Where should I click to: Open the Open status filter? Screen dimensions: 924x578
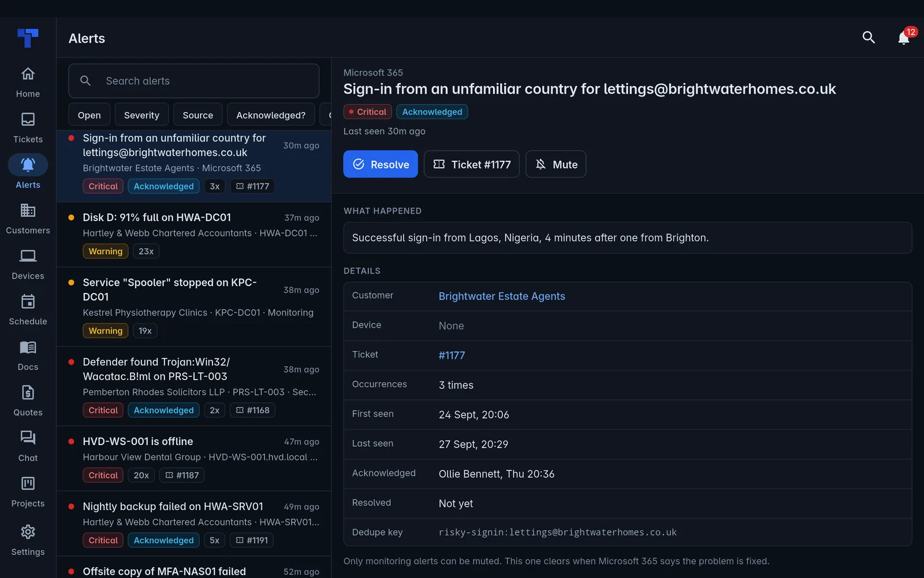click(x=89, y=115)
